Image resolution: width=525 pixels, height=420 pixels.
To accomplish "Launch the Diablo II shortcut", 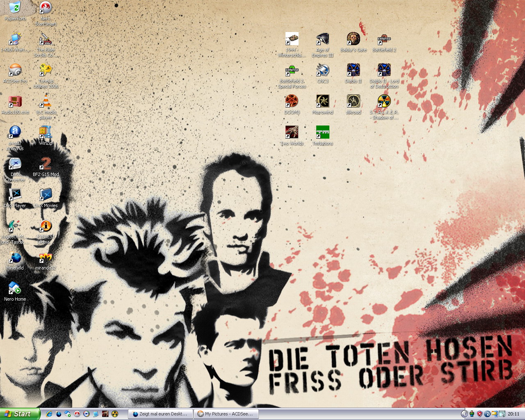I will point(353,73).
